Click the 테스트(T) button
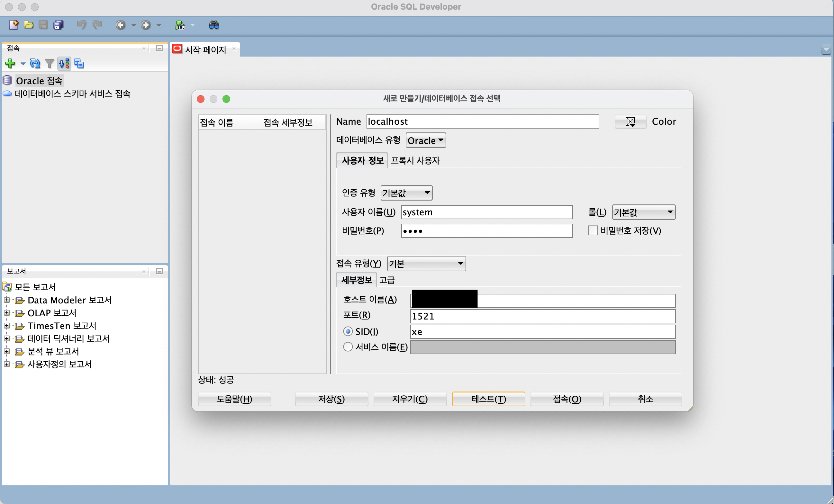Viewport: 834px width, 504px height. [488, 399]
